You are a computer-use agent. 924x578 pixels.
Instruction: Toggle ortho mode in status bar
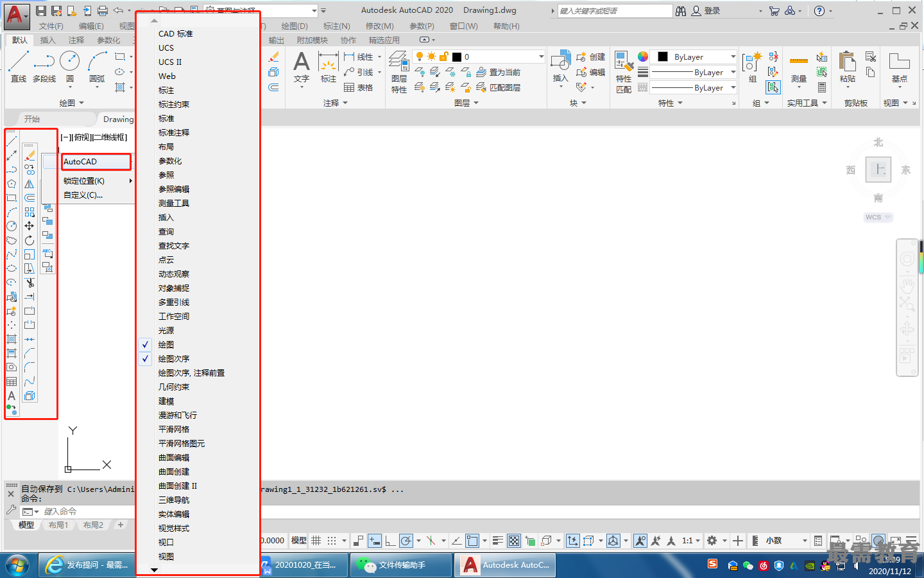(390, 541)
